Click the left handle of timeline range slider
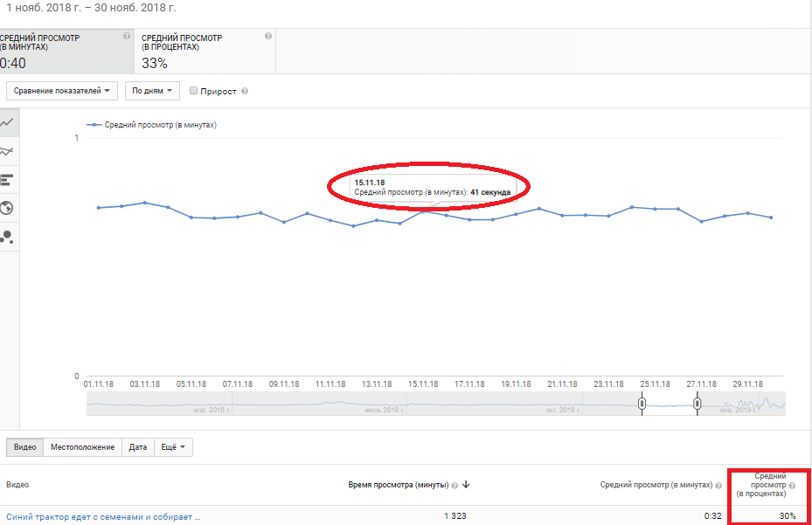The image size is (812, 525). pos(642,404)
